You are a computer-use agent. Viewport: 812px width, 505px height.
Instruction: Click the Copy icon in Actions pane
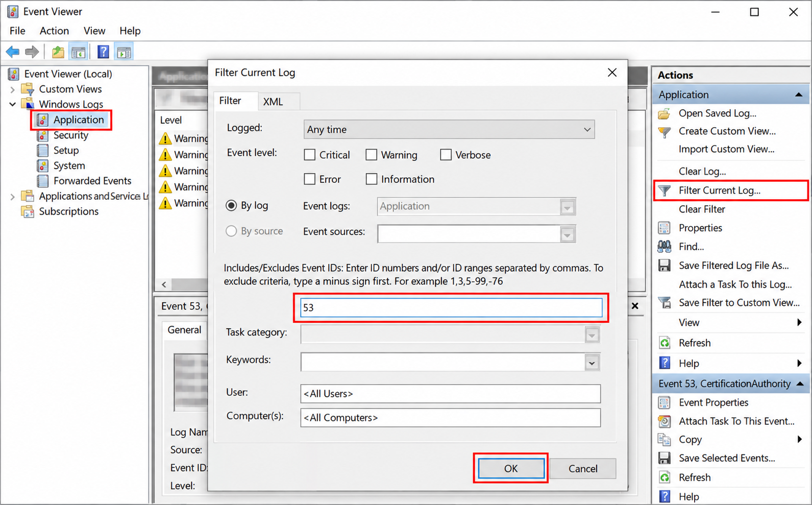[664, 440]
